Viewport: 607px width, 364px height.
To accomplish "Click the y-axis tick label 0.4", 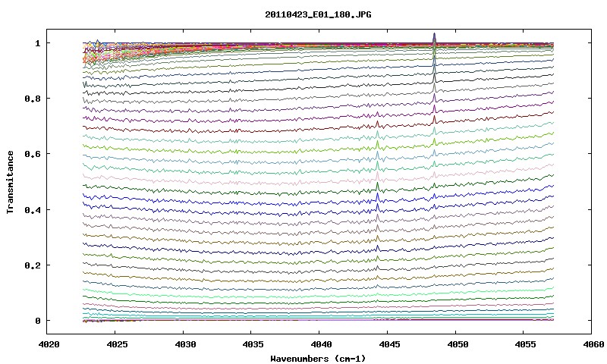I will (x=32, y=210).
